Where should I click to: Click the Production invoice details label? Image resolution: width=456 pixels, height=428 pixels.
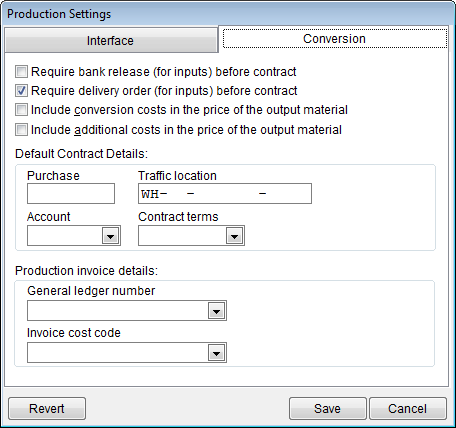[x=86, y=271]
